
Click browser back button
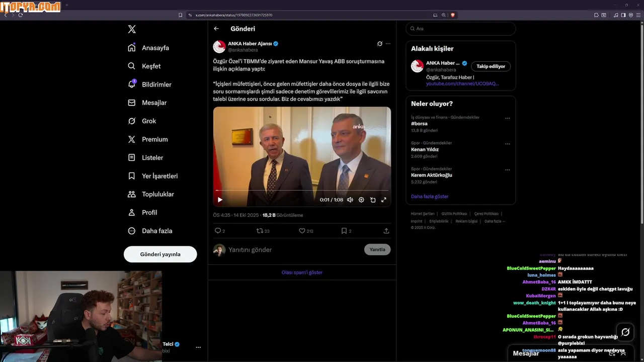click(6, 15)
